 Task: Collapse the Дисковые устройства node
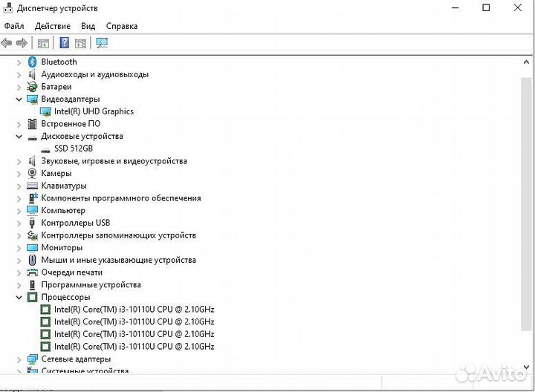[19, 137]
